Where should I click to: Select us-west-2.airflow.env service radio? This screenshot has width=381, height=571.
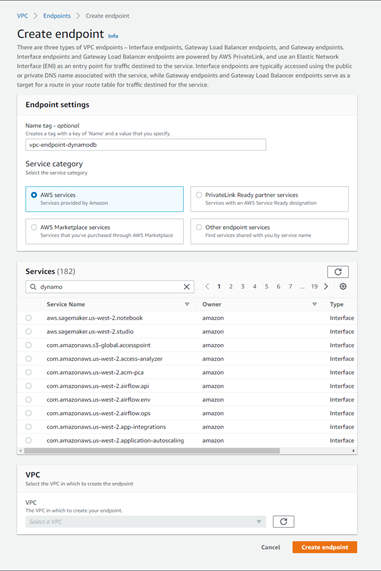pos(28,399)
